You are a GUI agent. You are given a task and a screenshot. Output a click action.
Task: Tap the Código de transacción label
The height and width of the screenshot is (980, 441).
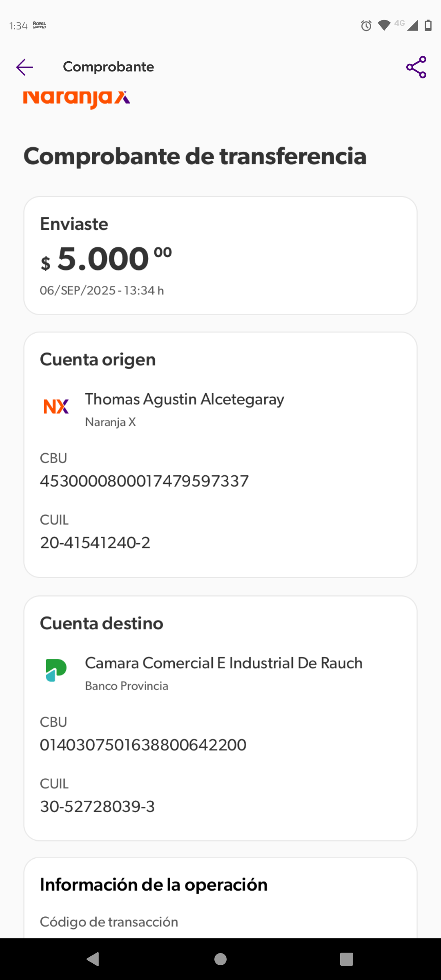pyautogui.click(x=109, y=922)
